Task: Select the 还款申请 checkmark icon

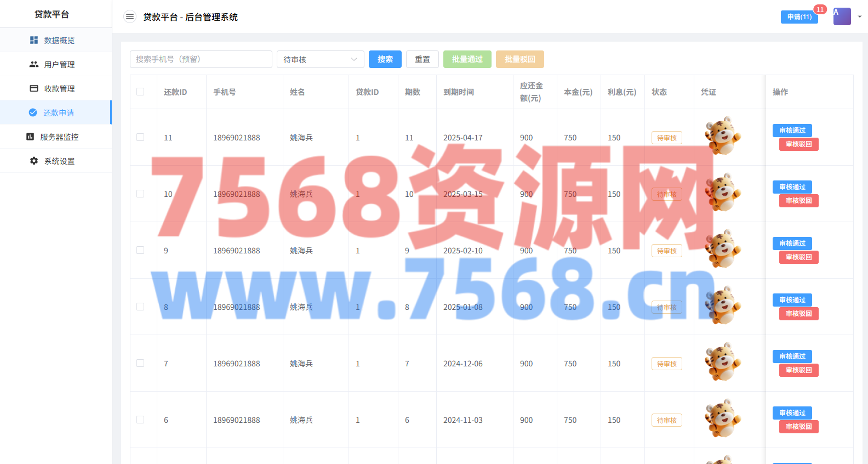Action: [x=33, y=112]
